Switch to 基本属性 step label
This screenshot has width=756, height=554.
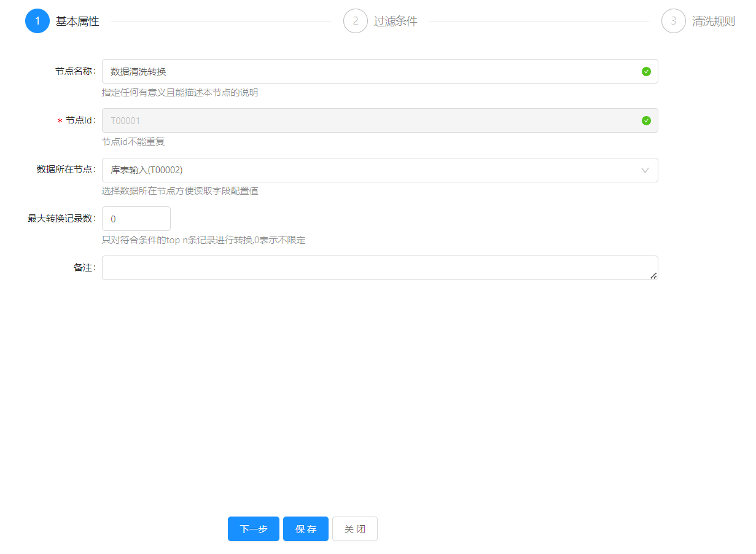(77, 21)
